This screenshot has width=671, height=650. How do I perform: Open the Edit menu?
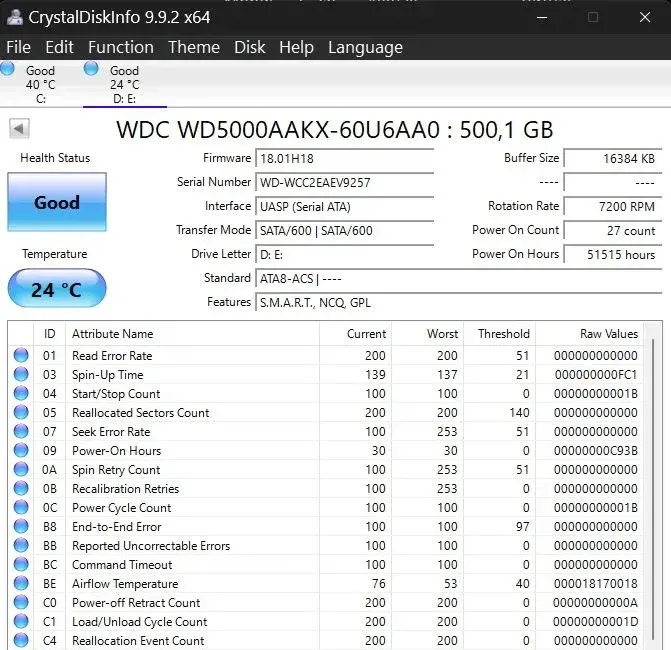[59, 47]
